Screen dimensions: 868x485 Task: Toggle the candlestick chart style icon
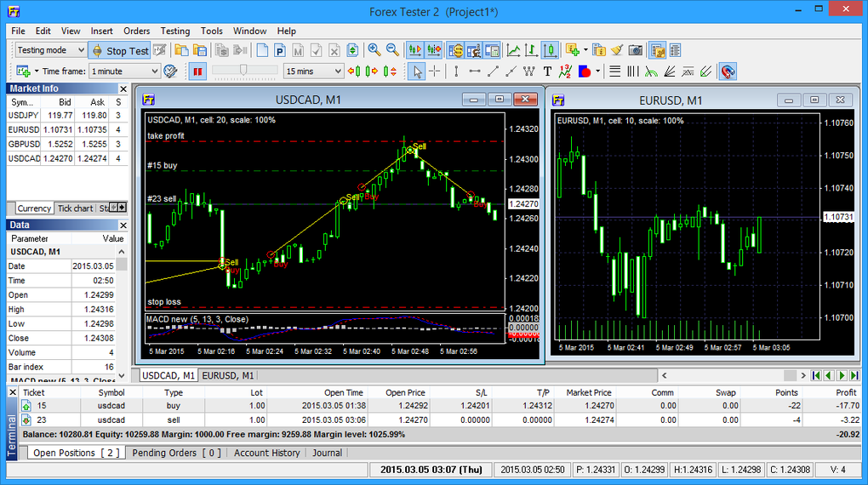coord(550,50)
